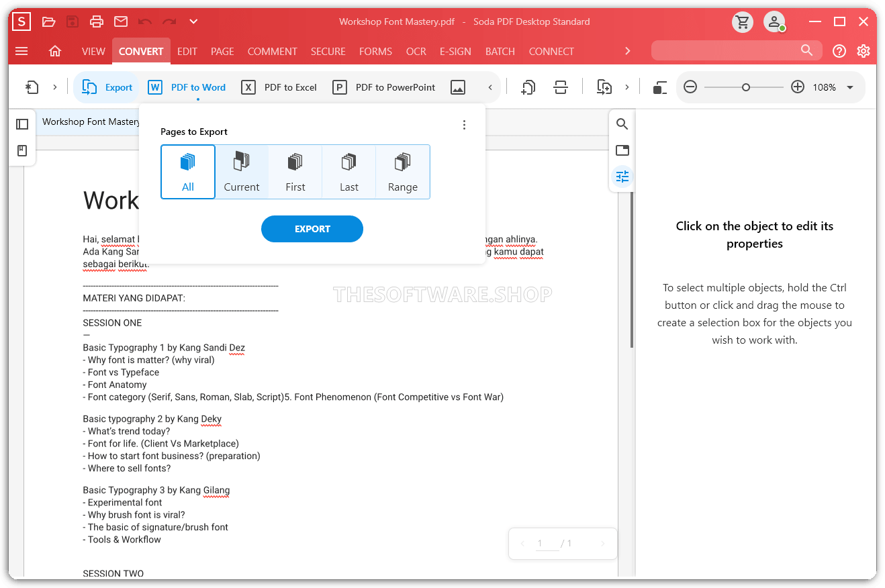Select All pages to export option
This screenshot has width=885, height=588.
coord(188,172)
